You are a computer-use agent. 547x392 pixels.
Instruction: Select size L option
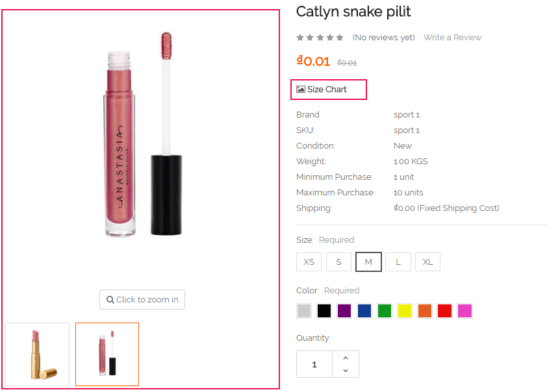coord(398,262)
